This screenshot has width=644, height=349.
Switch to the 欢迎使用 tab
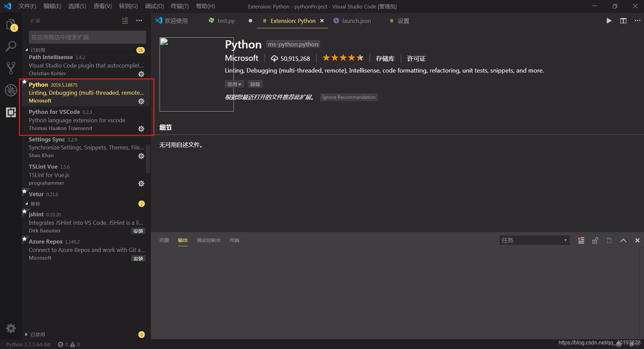click(x=176, y=21)
